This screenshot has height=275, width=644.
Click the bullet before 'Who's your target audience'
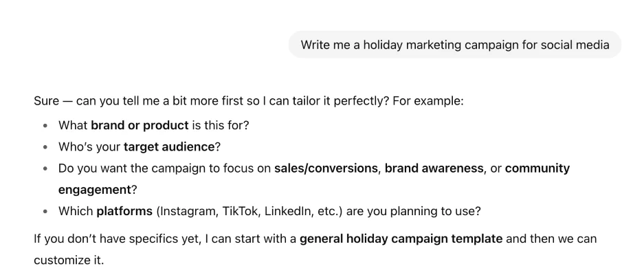(45, 148)
